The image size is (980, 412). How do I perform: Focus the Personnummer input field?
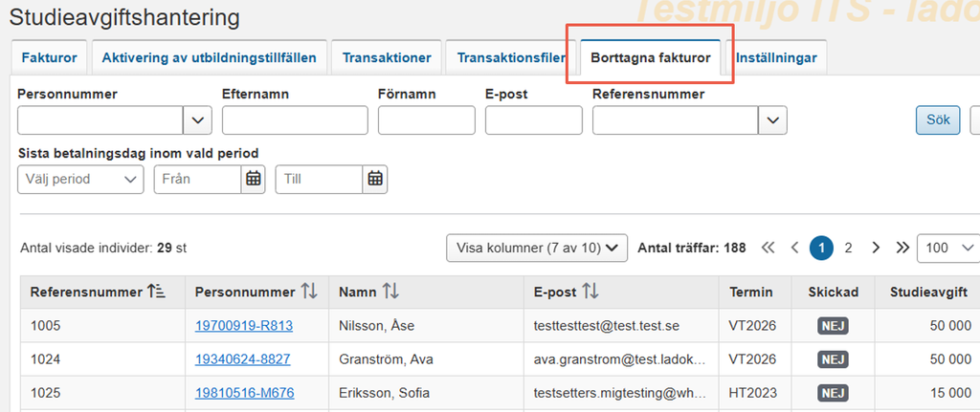coord(100,119)
